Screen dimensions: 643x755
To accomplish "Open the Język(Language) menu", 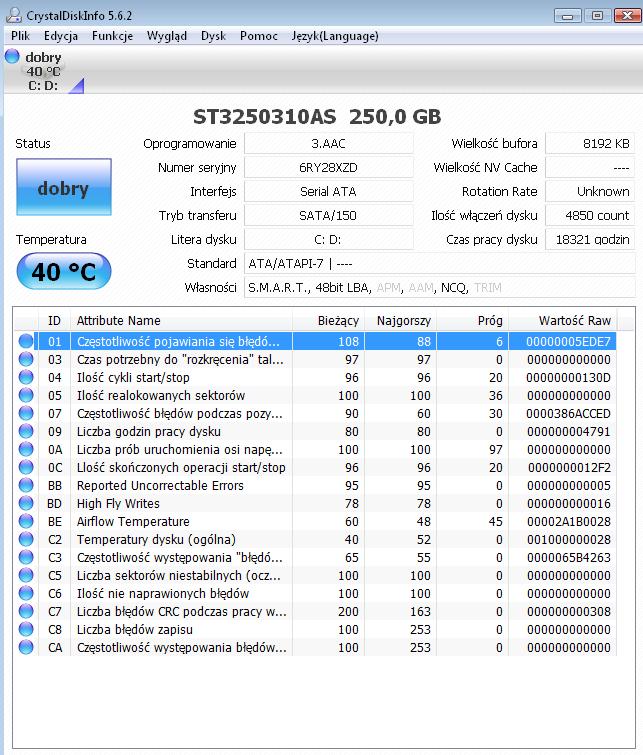I will (x=335, y=36).
